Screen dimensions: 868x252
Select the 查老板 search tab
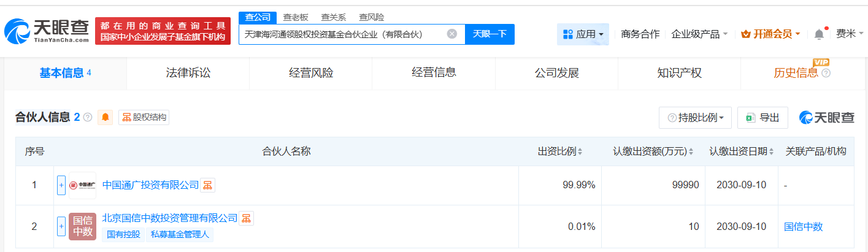click(x=296, y=17)
